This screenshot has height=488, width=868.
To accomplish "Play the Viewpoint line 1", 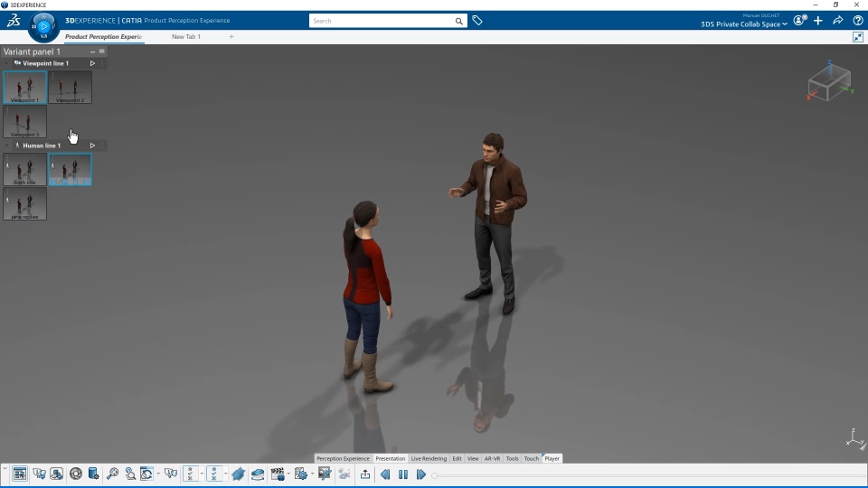I will pos(92,63).
